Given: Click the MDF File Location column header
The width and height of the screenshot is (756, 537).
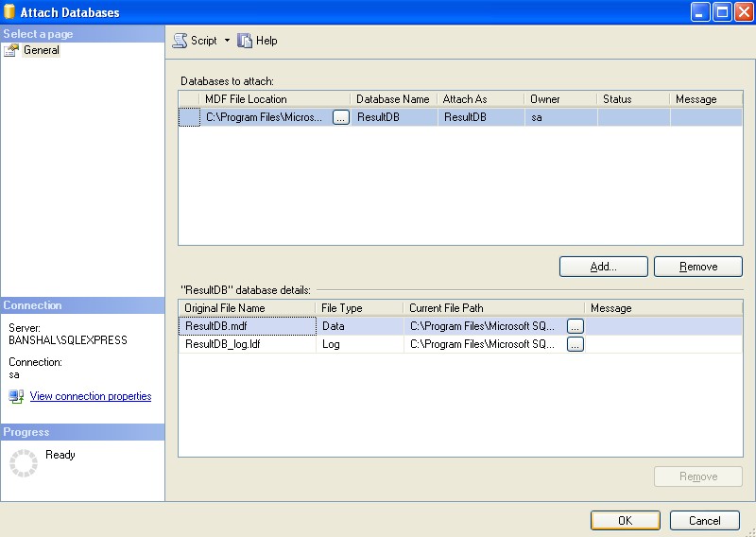Looking at the screenshot, I should tap(274, 99).
